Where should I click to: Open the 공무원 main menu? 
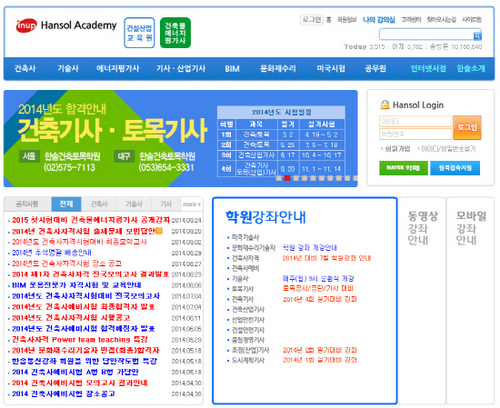[375, 69]
